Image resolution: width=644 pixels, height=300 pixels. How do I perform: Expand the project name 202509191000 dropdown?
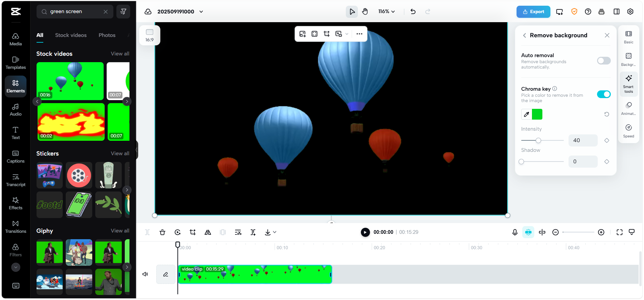(201, 12)
